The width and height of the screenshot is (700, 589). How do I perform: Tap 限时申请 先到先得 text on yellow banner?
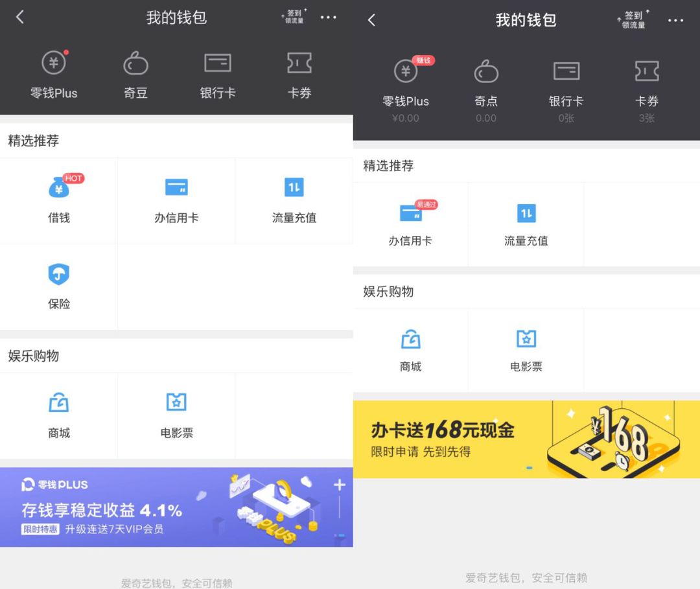[421, 452]
